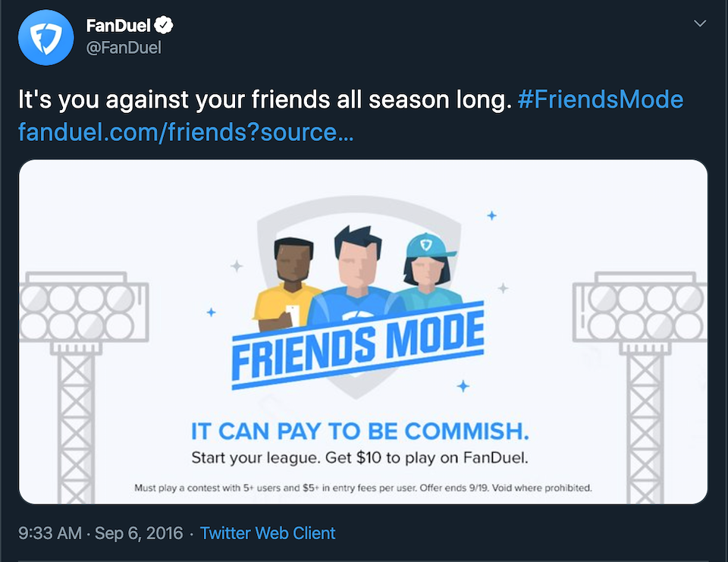This screenshot has height=562, width=728.
Task: Click the FRIENDS MODE banner in the image
Action: pos(356,345)
